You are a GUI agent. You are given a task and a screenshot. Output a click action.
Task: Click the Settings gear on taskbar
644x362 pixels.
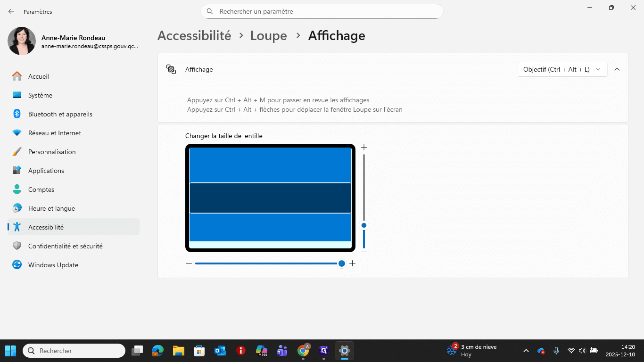tap(345, 351)
